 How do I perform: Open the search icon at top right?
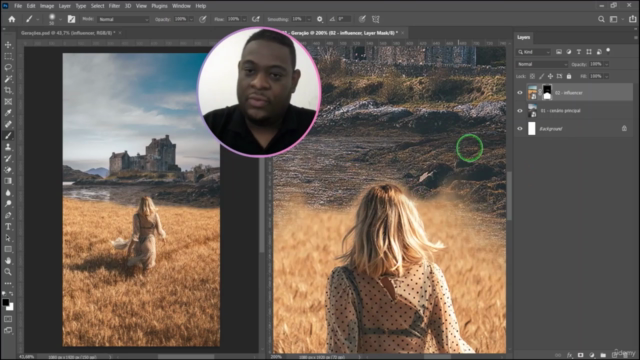(x=601, y=19)
